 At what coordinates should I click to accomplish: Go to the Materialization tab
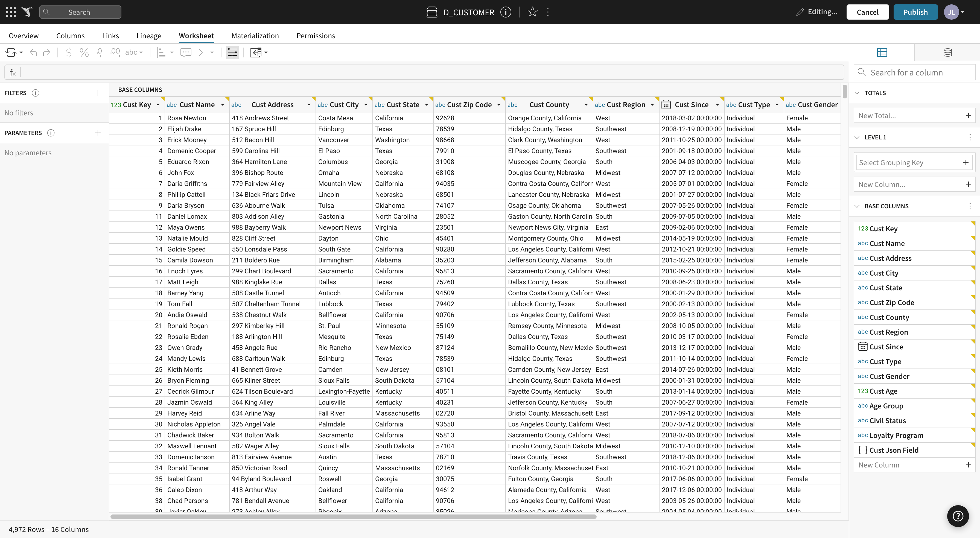pos(255,36)
